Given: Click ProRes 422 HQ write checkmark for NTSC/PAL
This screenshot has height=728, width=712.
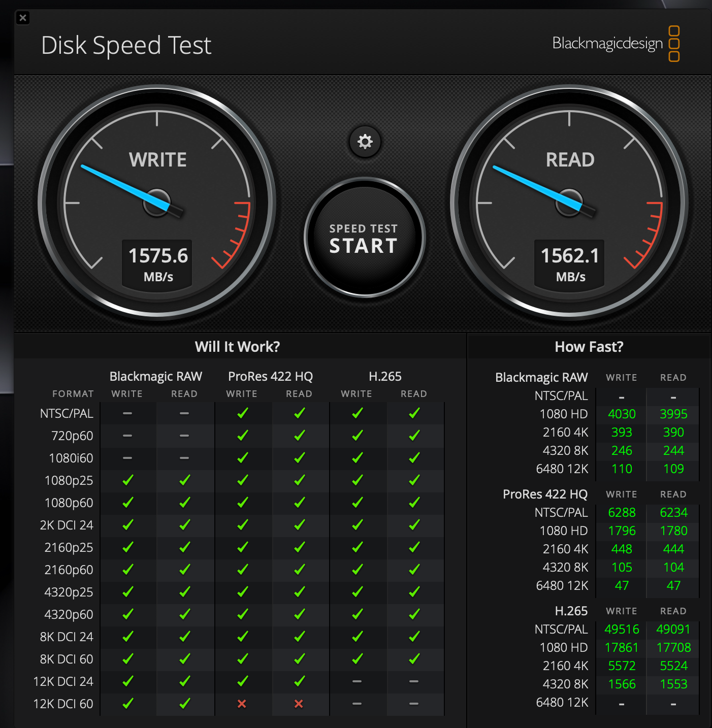Looking at the screenshot, I should point(243,413).
